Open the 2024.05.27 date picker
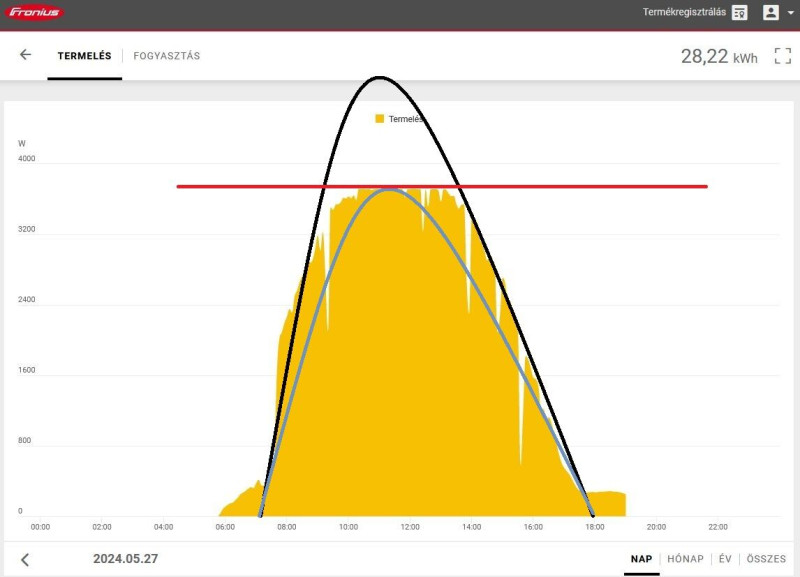800x577 pixels. click(126, 559)
